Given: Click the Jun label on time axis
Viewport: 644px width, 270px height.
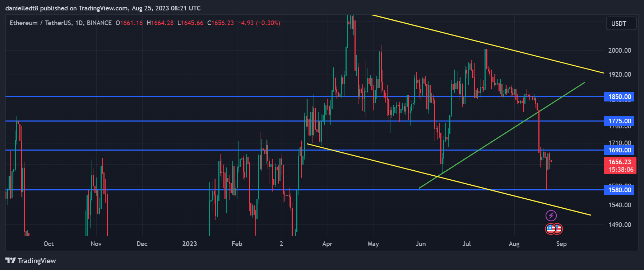Looking at the screenshot, I should pos(421,244).
